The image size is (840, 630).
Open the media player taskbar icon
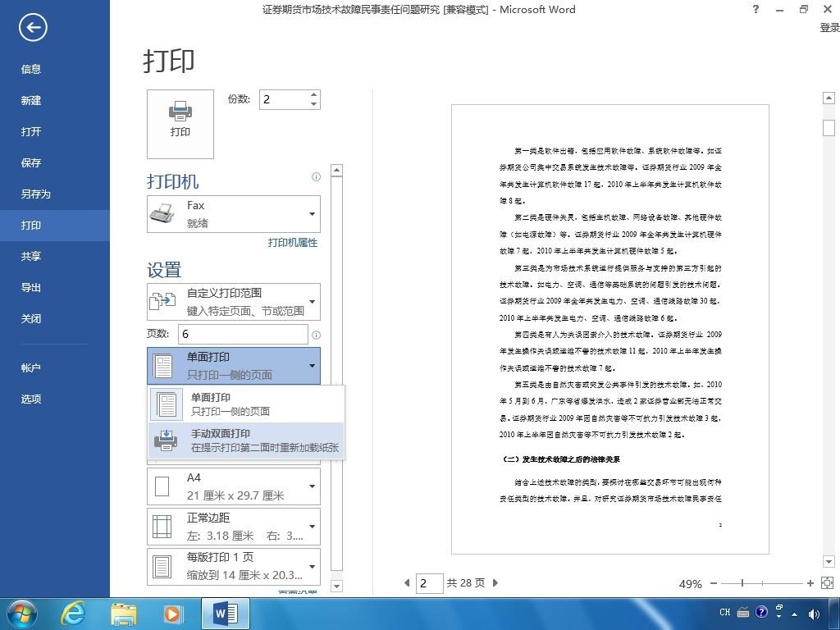(x=173, y=614)
